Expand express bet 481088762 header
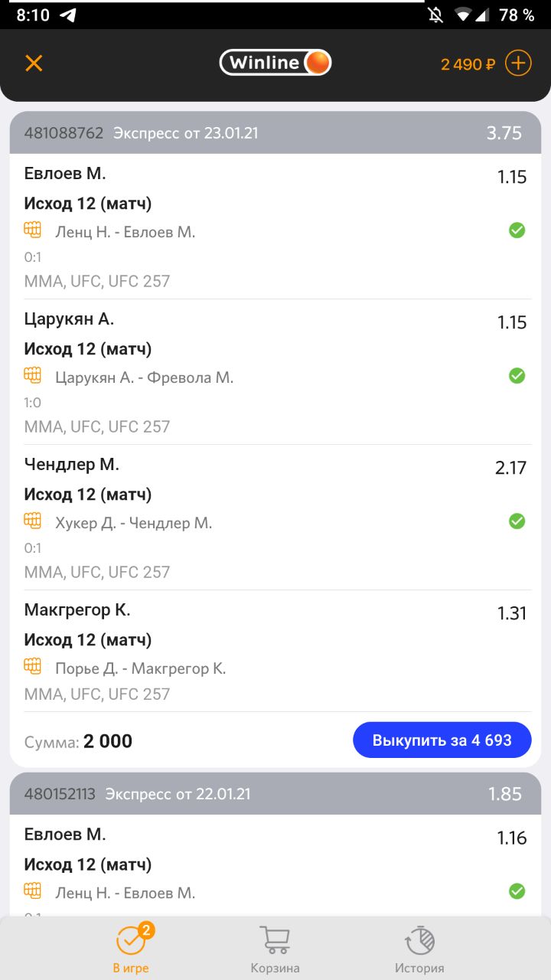 point(275,133)
